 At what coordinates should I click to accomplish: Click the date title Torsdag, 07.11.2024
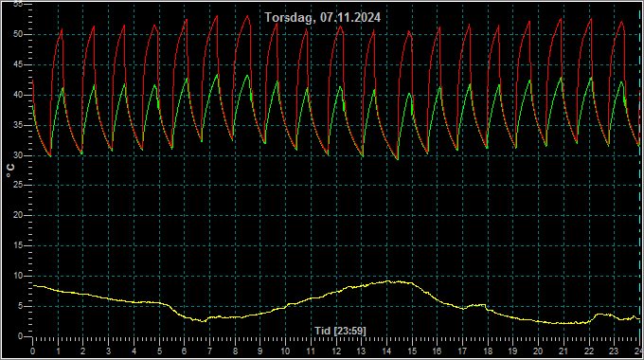coord(322,18)
